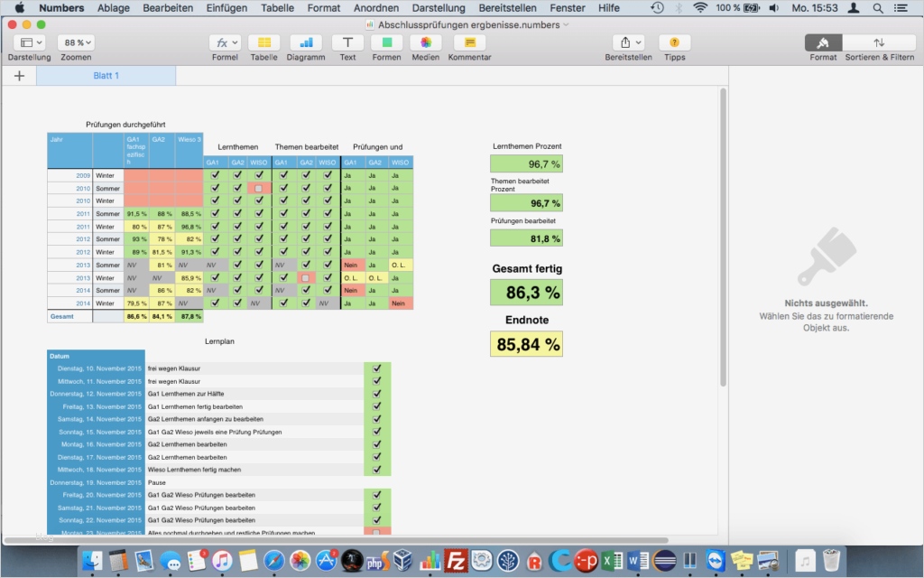Add a new sheet with the plus button

[x=19, y=76]
